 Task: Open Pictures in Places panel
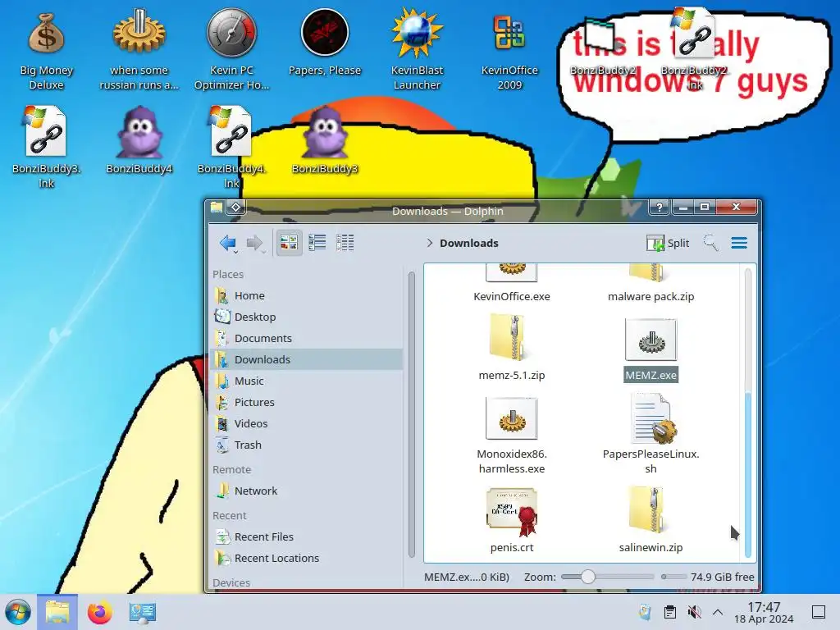click(x=307, y=402)
